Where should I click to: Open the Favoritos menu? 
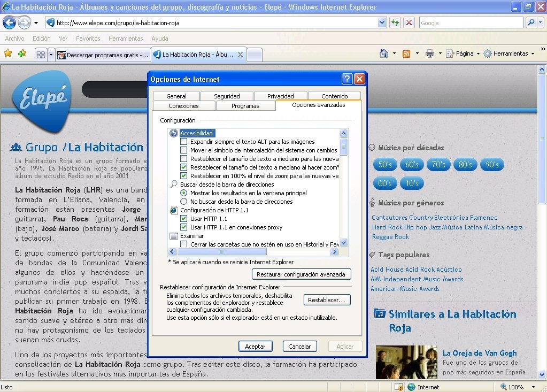coord(88,39)
